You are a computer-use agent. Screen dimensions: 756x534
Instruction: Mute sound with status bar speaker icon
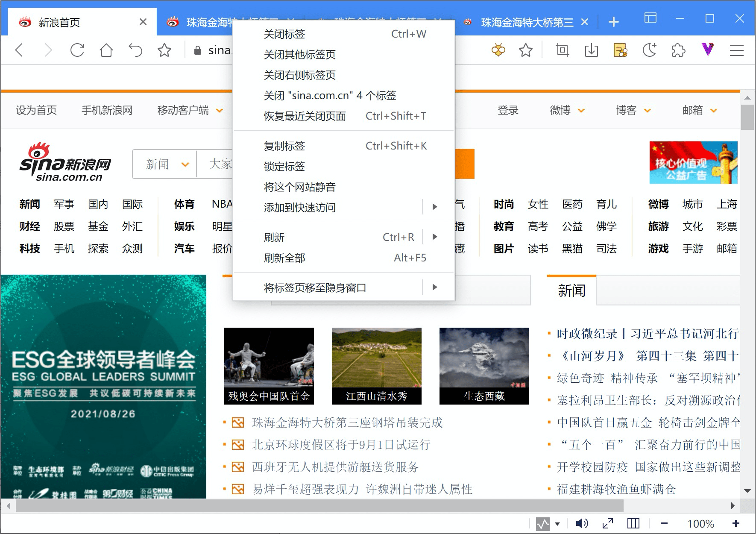(582, 523)
